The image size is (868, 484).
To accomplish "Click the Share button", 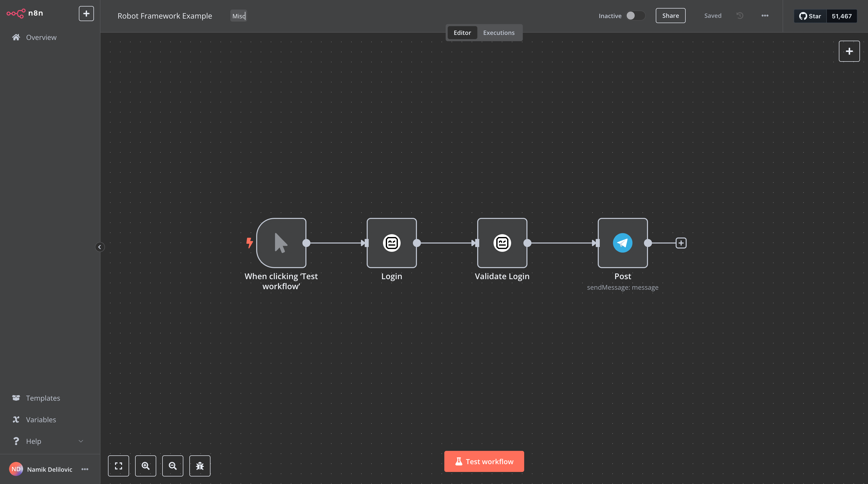I will pos(670,16).
